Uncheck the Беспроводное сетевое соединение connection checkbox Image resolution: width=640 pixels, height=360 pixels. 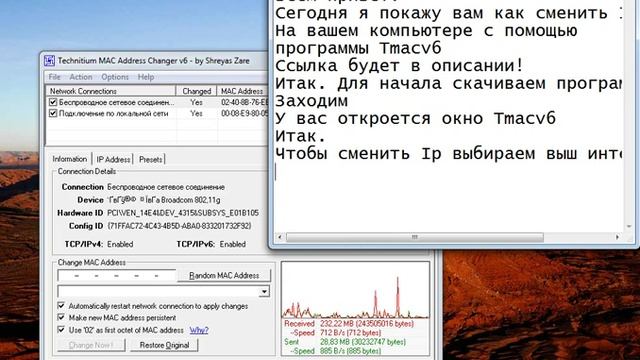click(53, 102)
